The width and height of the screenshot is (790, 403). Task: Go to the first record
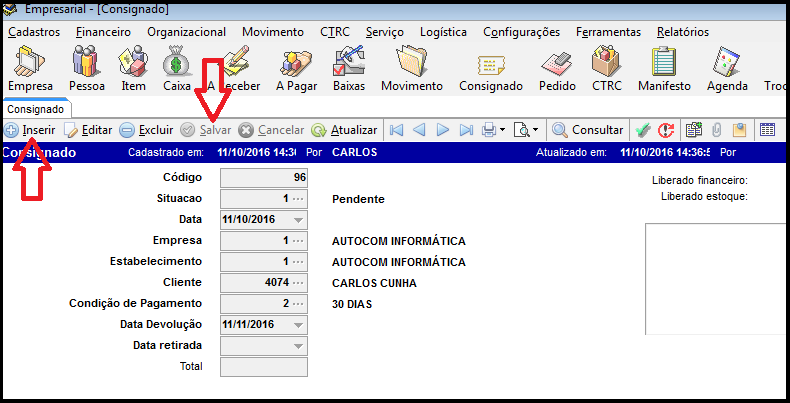tap(396, 130)
